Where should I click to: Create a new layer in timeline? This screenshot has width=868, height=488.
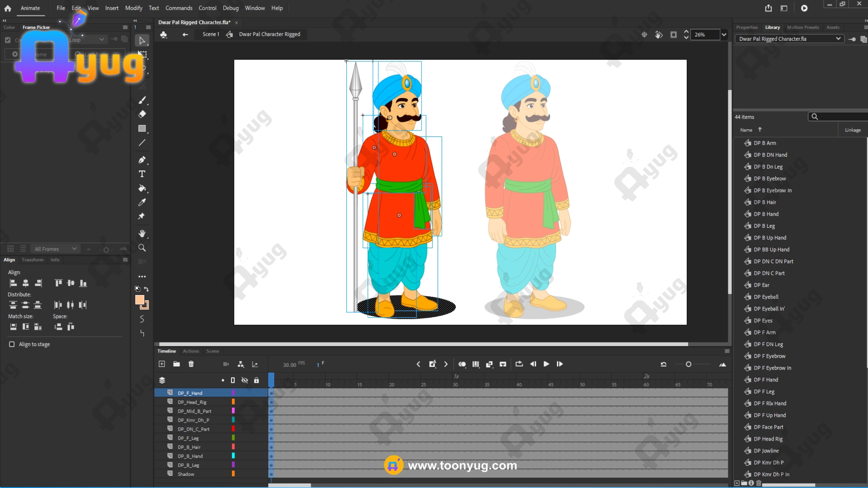pos(162,364)
